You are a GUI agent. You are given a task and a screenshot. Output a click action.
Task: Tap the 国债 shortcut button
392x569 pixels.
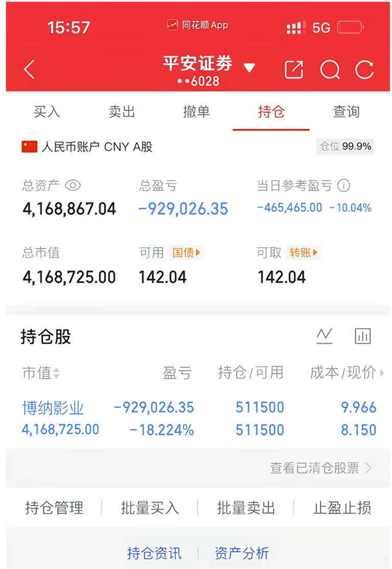[x=186, y=252]
